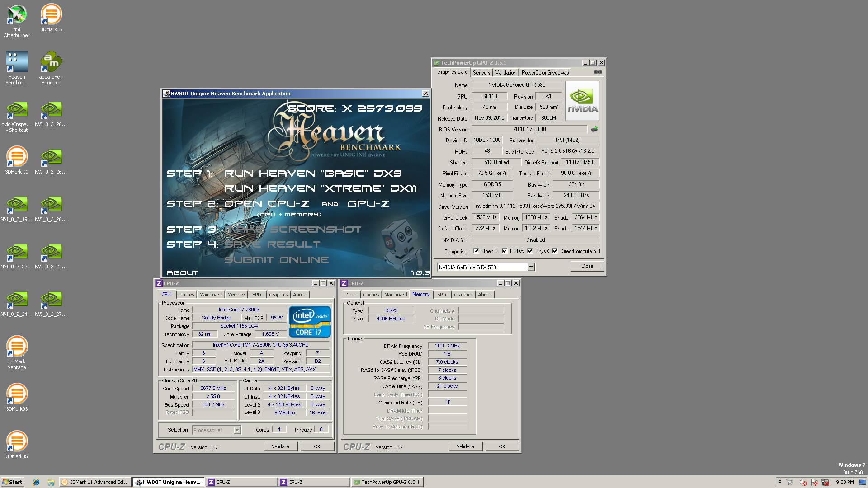868x488 pixels.
Task: Click the system clock showing 9:23 PM
Action: coord(844,482)
